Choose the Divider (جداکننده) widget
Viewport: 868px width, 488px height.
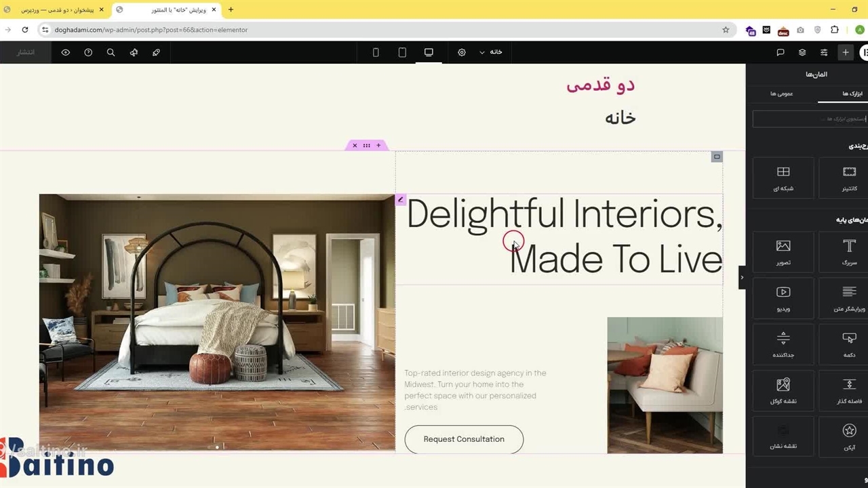point(783,344)
